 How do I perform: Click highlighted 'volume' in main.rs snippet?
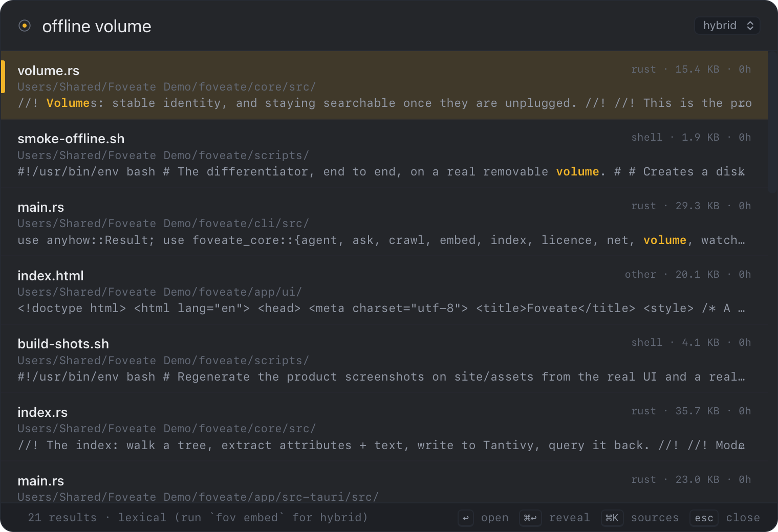(x=664, y=240)
